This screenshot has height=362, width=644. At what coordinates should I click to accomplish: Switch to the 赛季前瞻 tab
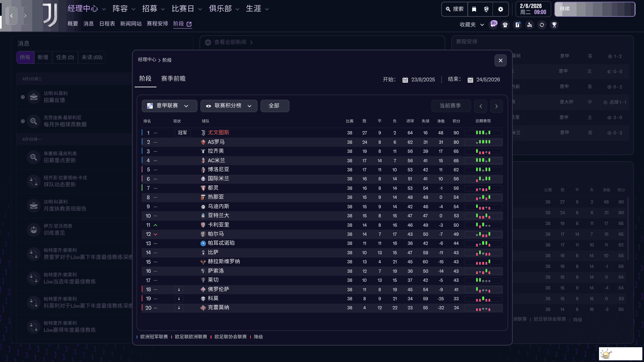(173, 79)
